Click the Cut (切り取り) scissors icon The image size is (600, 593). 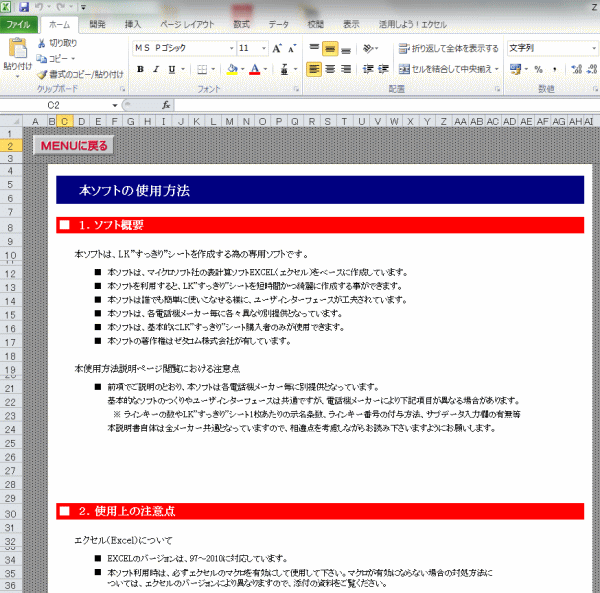click(41, 43)
